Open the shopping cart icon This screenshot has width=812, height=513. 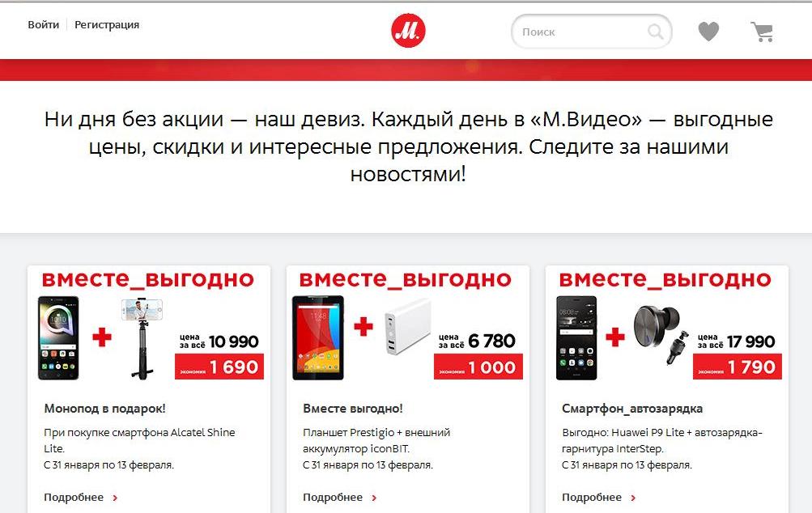click(763, 32)
